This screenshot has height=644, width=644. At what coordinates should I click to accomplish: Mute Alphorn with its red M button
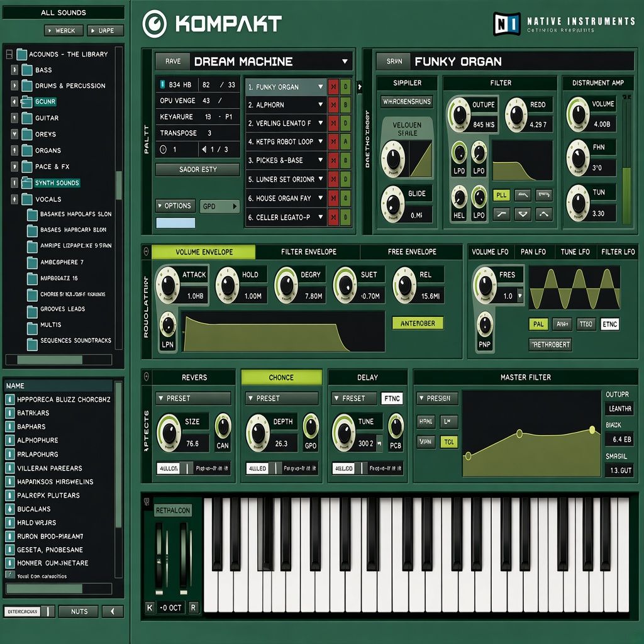(x=333, y=105)
